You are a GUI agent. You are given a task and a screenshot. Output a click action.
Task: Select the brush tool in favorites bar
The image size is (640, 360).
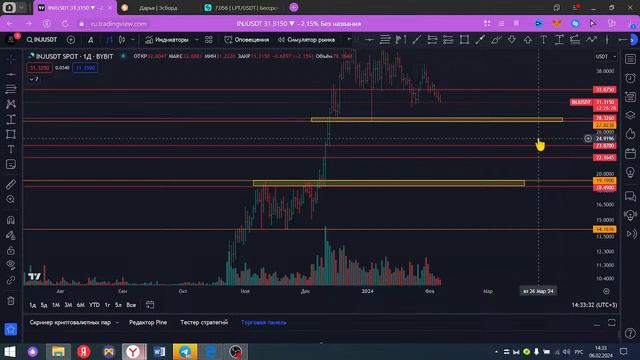click(496, 40)
